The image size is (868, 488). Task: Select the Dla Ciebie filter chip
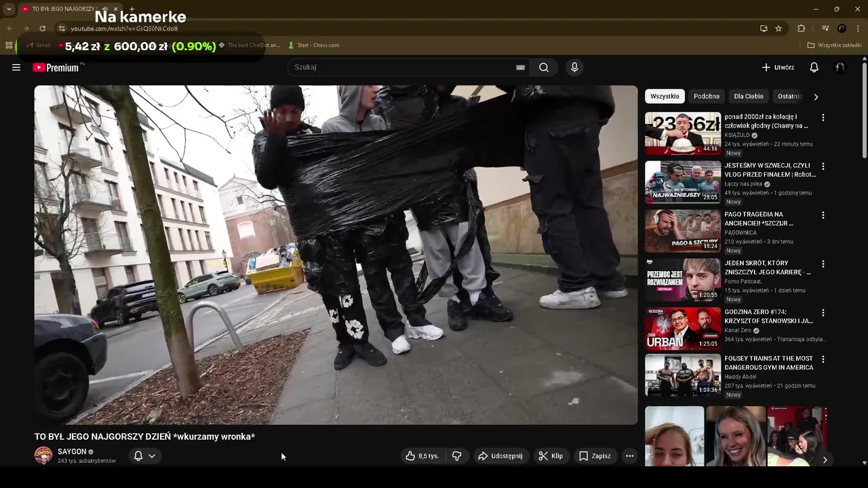point(749,96)
